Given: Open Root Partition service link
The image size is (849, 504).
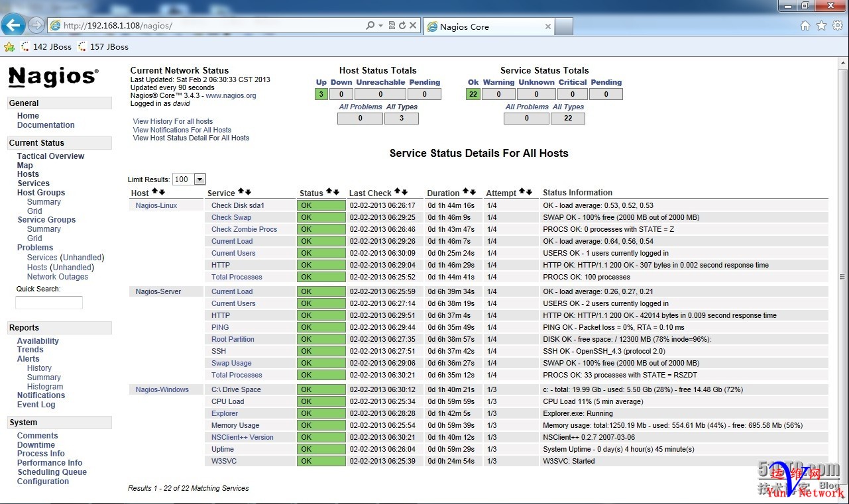Looking at the screenshot, I should coord(233,339).
